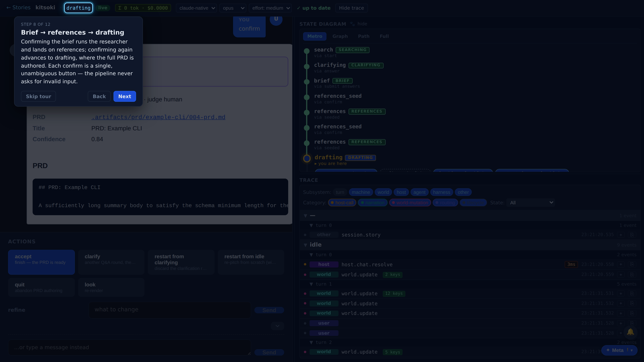Screen dimensions: 644x362
Task: Select the drafting node circle in metro diagram
Action: pos(307,158)
